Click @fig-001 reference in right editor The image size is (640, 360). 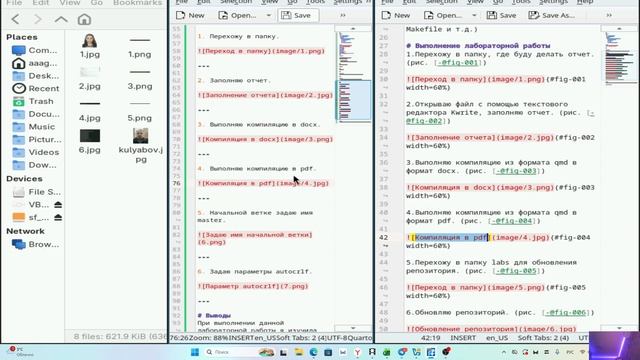458,62
